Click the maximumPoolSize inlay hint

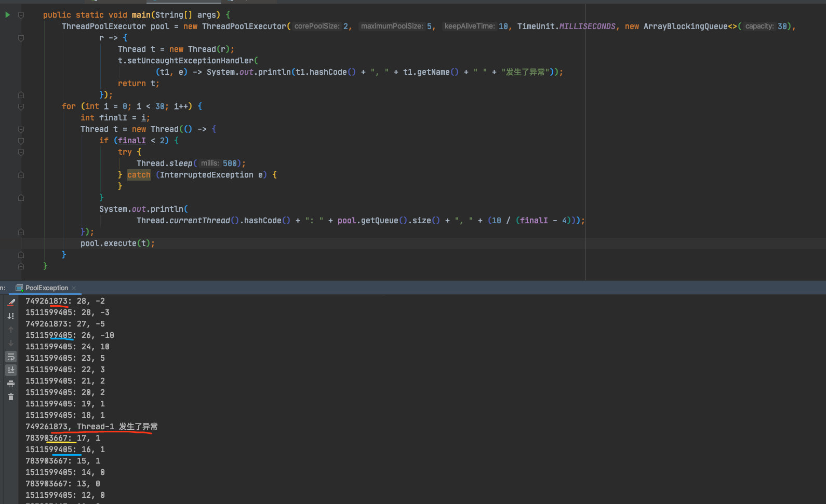coord(392,26)
